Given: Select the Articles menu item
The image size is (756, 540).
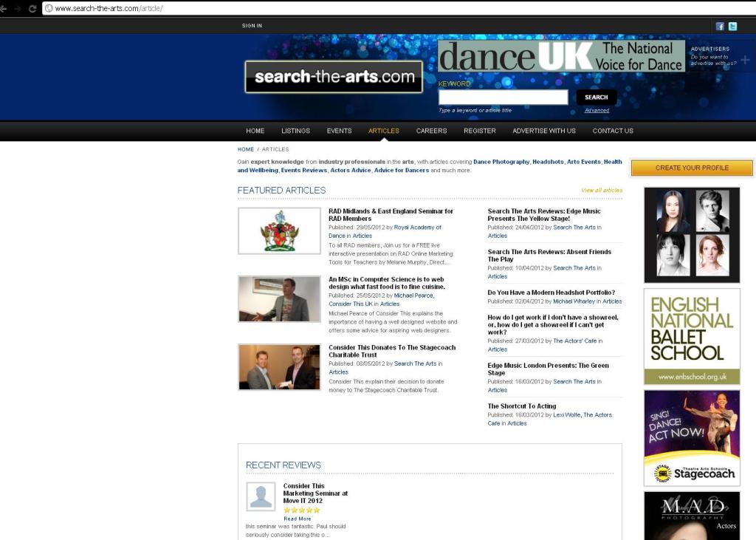Looking at the screenshot, I should 384,131.
